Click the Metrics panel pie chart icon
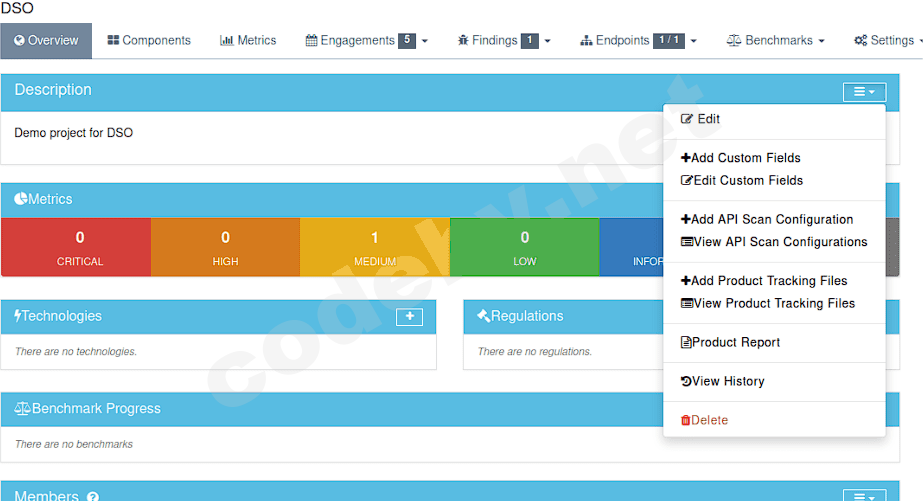The image size is (923, 501). (21, 198)
